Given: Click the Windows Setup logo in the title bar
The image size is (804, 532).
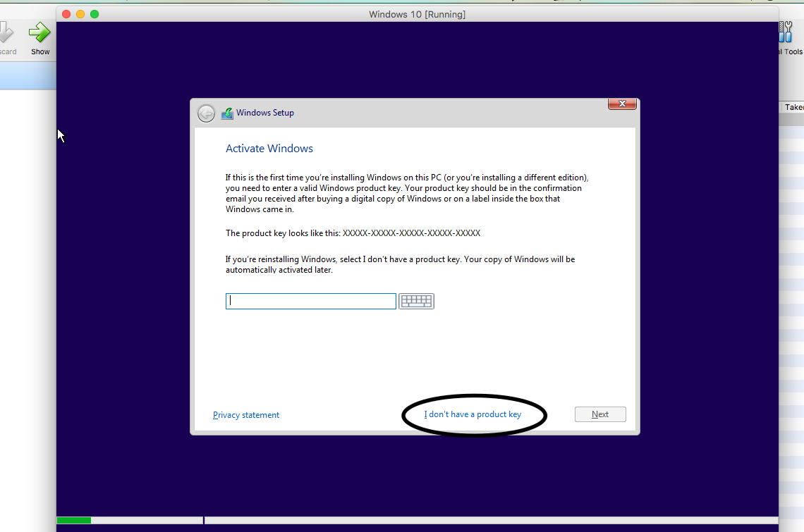Looking at the screenshot, I should (x=227, y=113).
